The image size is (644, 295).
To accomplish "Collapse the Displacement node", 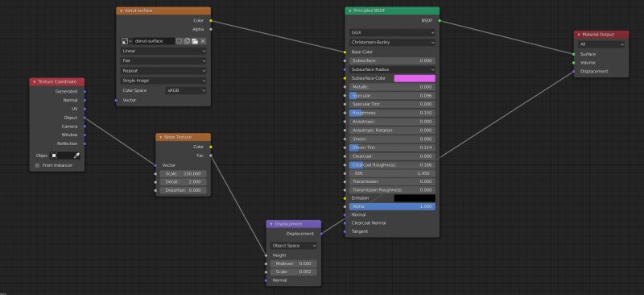I will coord(271,224).
